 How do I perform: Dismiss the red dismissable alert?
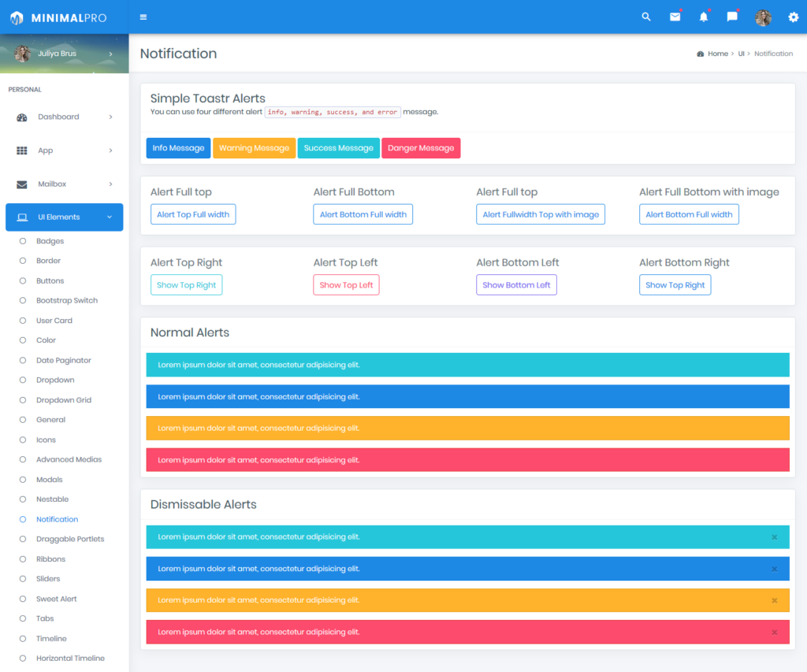774,633
